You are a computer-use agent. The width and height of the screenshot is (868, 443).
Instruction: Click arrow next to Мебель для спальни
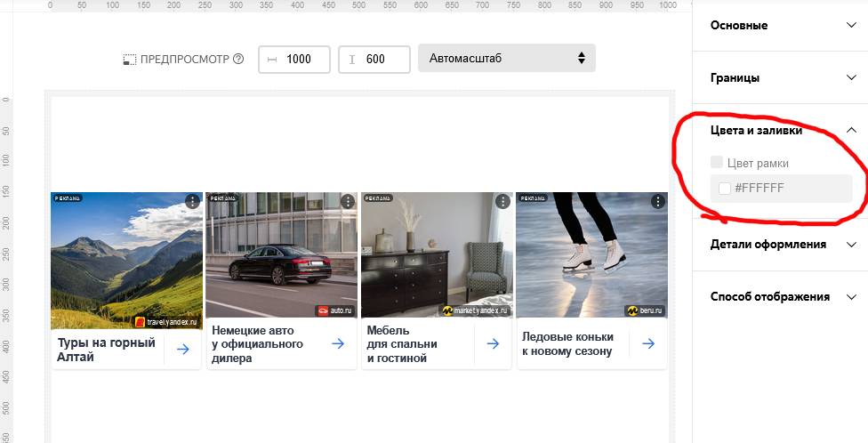(x=493, y=344)
